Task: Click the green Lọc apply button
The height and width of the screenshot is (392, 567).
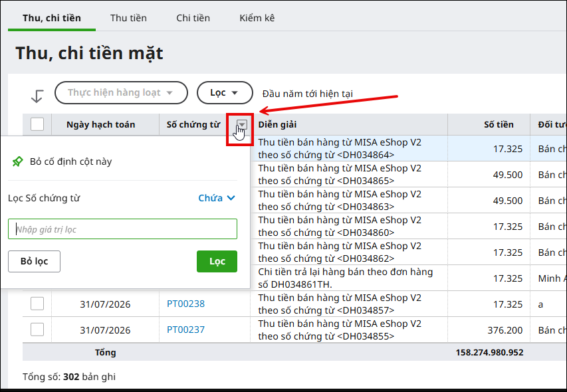Action: [217, 261]
